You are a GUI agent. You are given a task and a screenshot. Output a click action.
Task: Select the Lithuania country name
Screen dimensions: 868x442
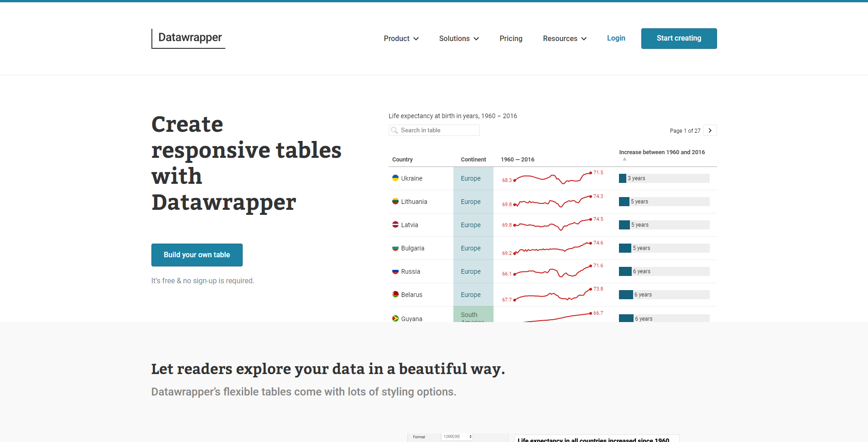(414, 202)
